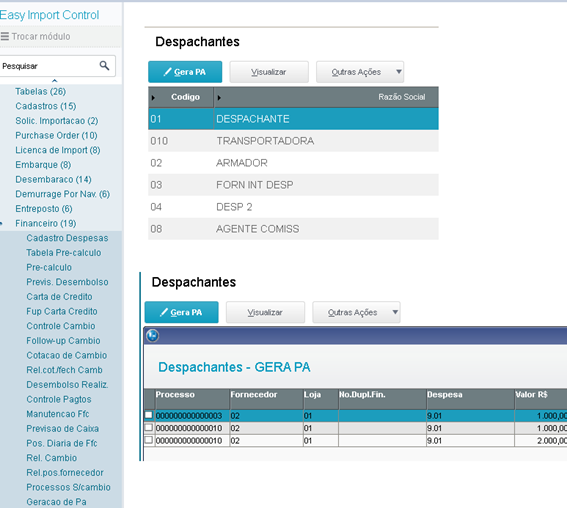Click the search magnifier icon
The image size is (567, 508).
point(104,65)
